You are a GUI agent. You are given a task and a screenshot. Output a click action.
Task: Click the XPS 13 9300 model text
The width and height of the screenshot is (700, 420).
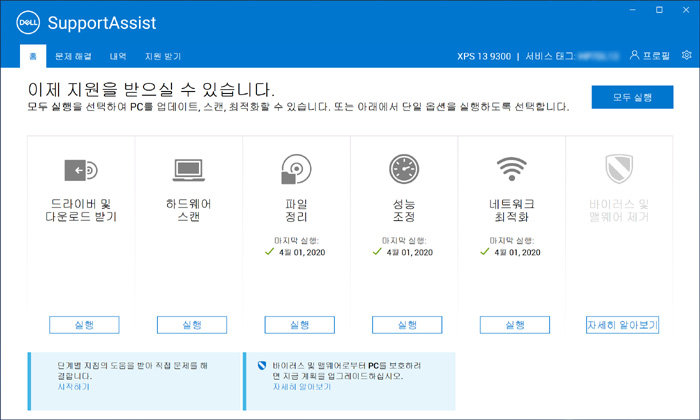(x=484, y=56)
